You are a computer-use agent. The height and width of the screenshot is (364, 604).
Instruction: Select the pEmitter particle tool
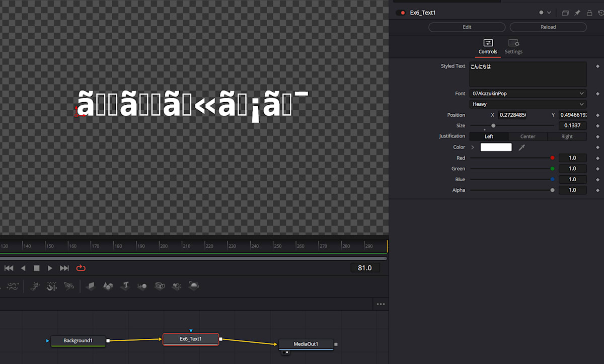[x=35, y=286]
